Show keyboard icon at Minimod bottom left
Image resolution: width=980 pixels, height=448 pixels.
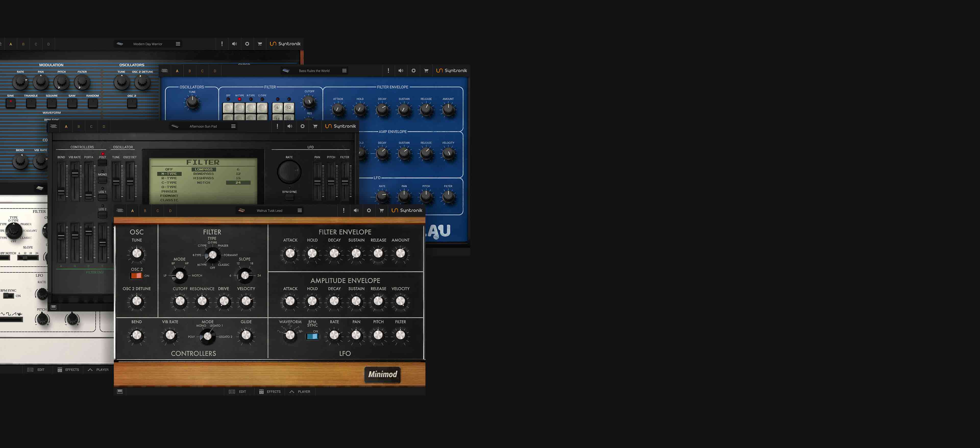120,391
